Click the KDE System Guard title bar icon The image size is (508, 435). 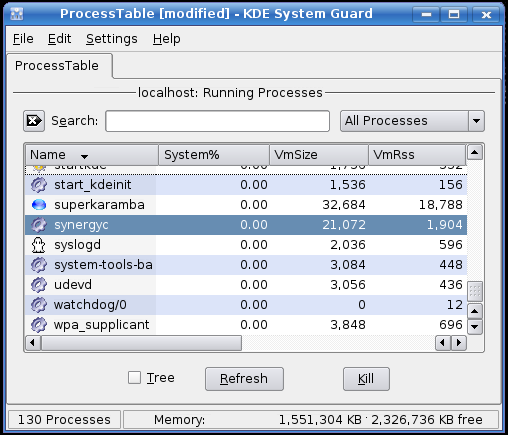tap(17, 14)
